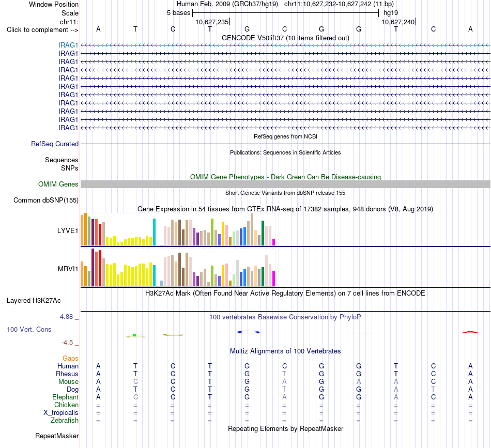The width and height of the screenshot is (491, 448).
Task: Click the SNPs publications track label
Action: click(x=70, y=168)
